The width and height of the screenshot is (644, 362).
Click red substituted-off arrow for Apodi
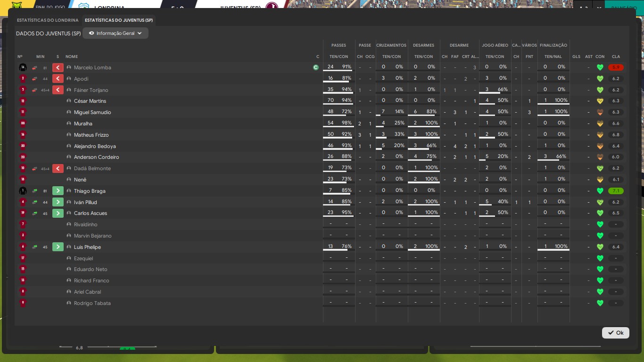pos(58,79)
